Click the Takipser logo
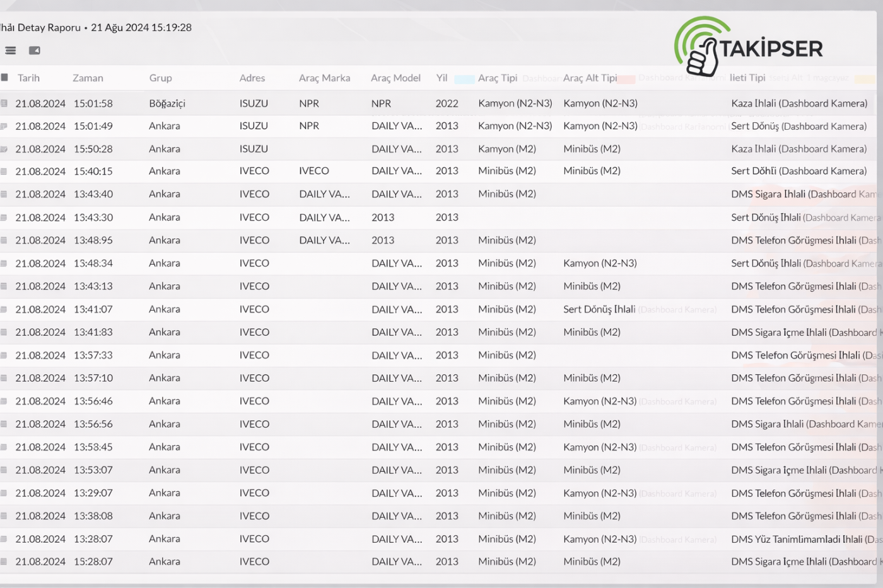 (748, 46)
